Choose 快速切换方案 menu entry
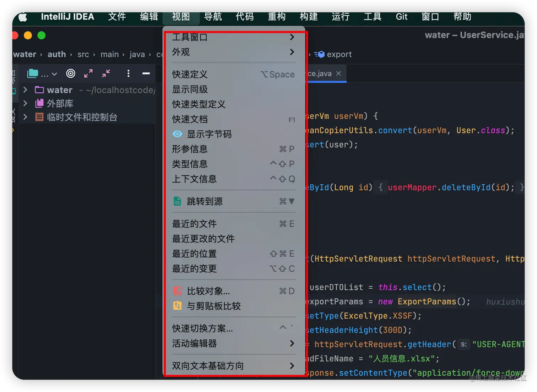The height and width of the screenshot is (392, 537). 234,328
